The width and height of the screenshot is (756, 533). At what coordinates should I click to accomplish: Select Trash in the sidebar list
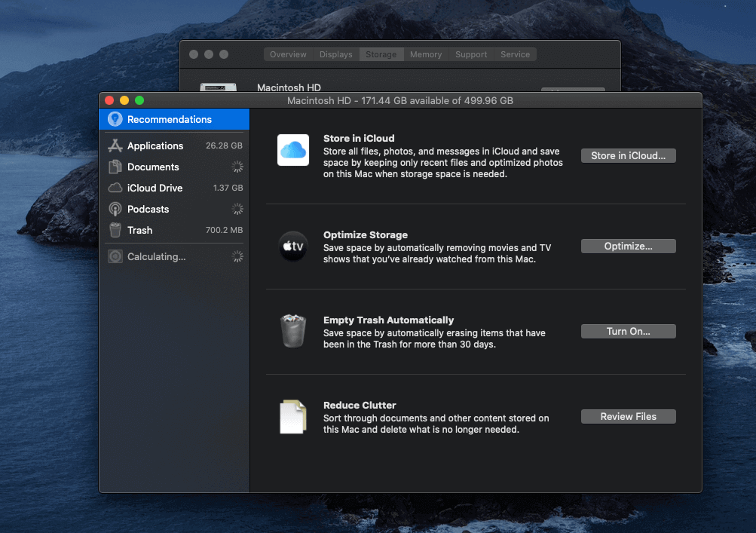pyautogui.click(x=174, y=231)
